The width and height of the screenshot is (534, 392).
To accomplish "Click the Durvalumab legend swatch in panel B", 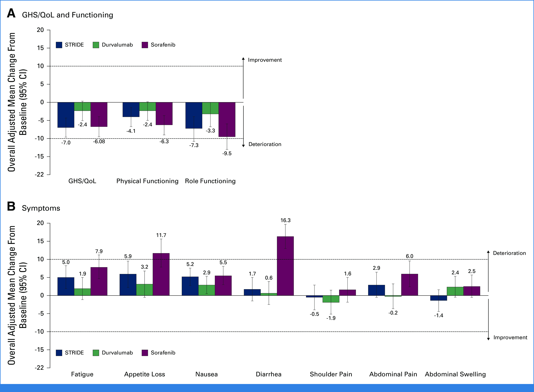I will coord(96,353).
